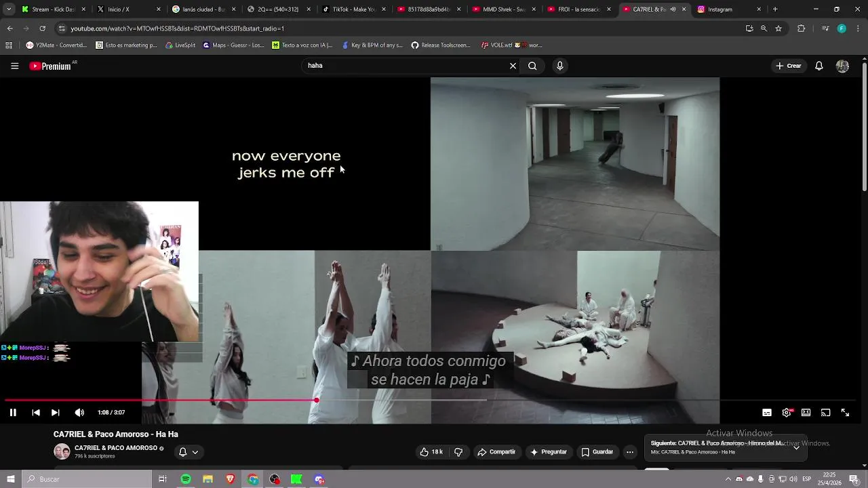
Task: Go to YouTube Premium home logo
Action: 50,66
